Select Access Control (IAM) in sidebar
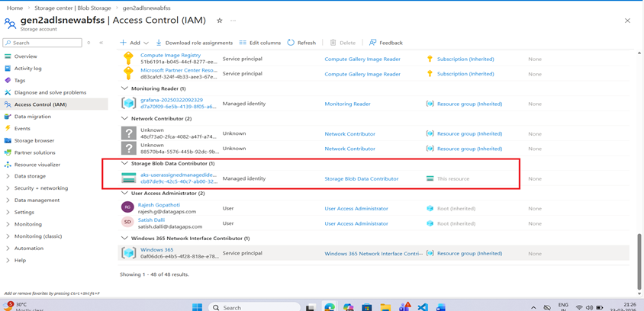Image resolution: width=644 pixels, height=311 pixels. pyautogui.click(x=40, y=104)
